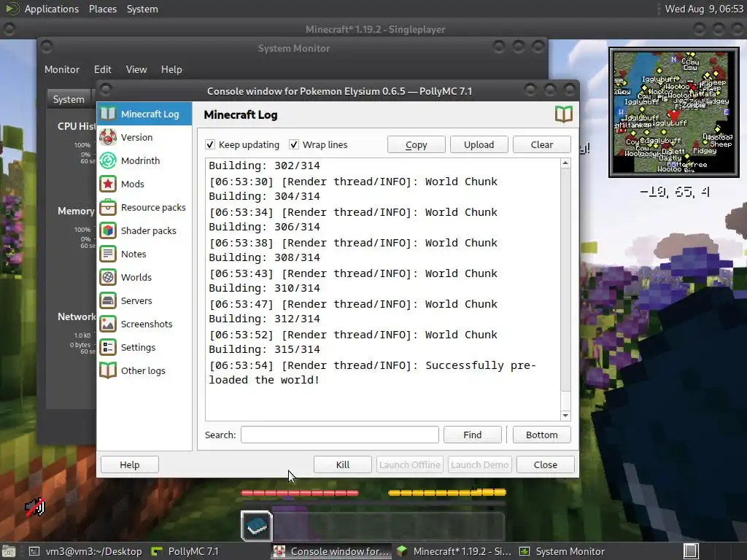This screenshot has height=560, width=747.
Task: Click the workspace switcher icon in bottom panel
Action: tap(691, 551)
